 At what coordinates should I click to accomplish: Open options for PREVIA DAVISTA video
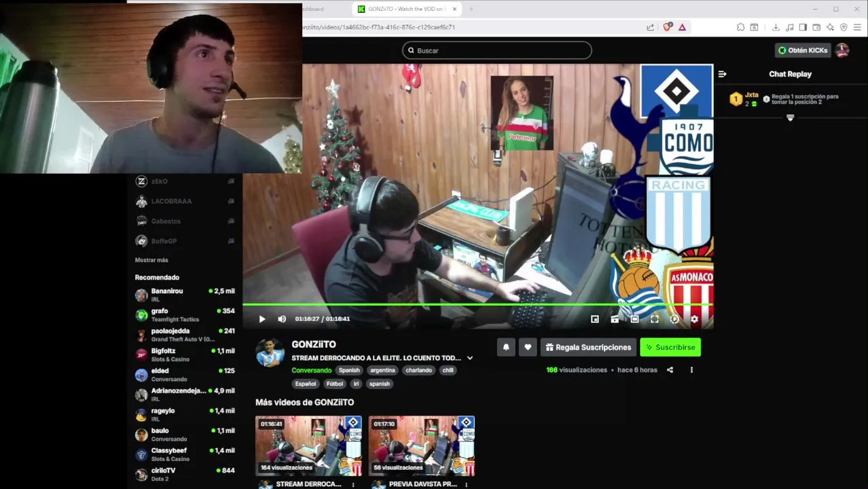[x=466, y=484]
